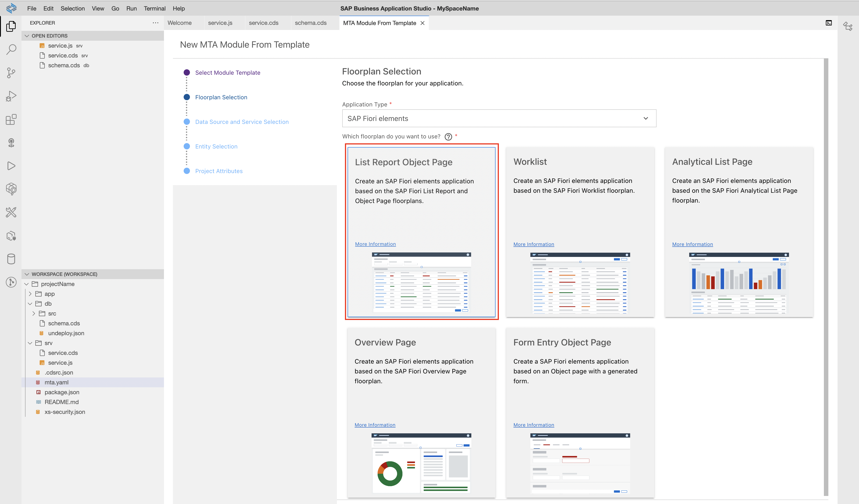The height and width of the screenshot is (504, 859).
Task: Open the Extensions blocks icon
Action: pyautogui.click(x=11, y=119)
